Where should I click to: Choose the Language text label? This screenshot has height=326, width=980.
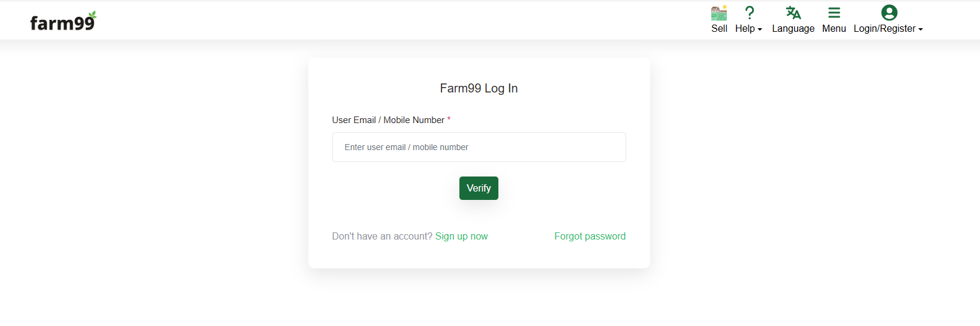[x=793, y=29]
